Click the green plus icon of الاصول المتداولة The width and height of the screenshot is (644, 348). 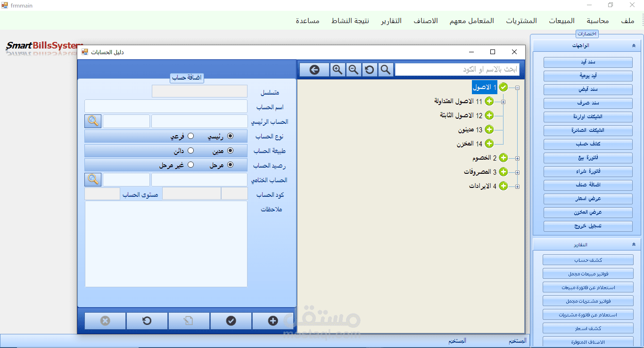[489, 101]
